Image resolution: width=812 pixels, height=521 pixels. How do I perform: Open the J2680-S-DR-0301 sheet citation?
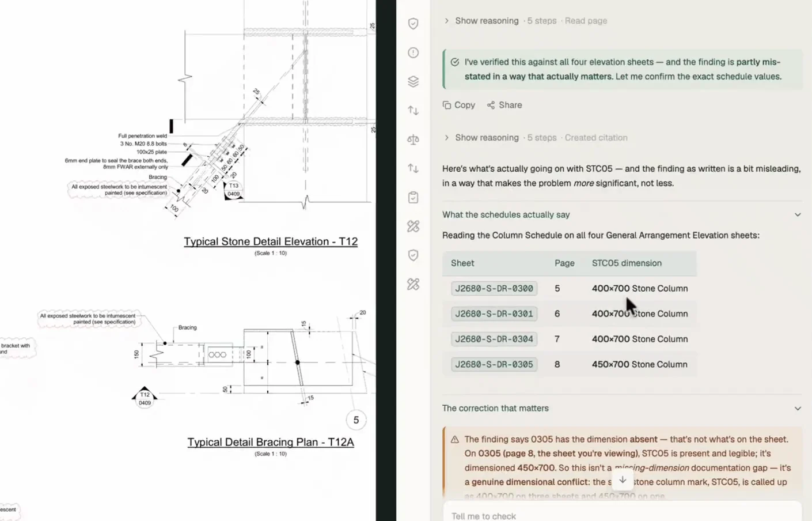tap(494, 314)
